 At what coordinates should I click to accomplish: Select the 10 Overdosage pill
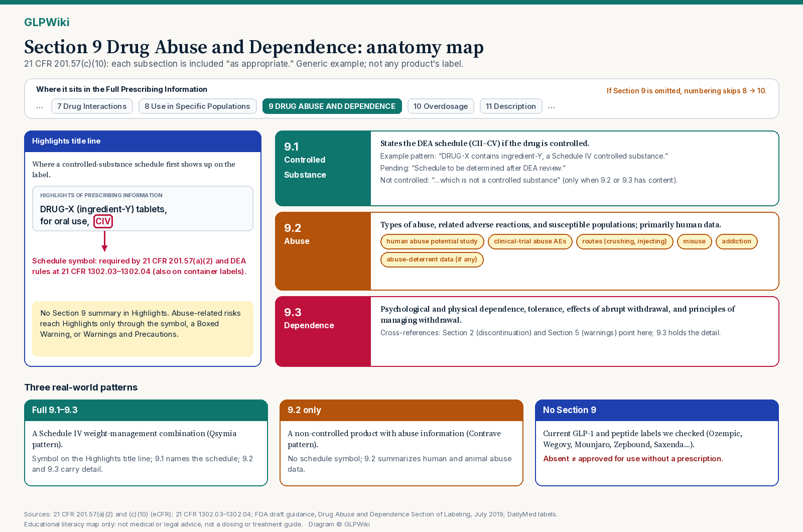pyautogui.click(x=441, y=106)
